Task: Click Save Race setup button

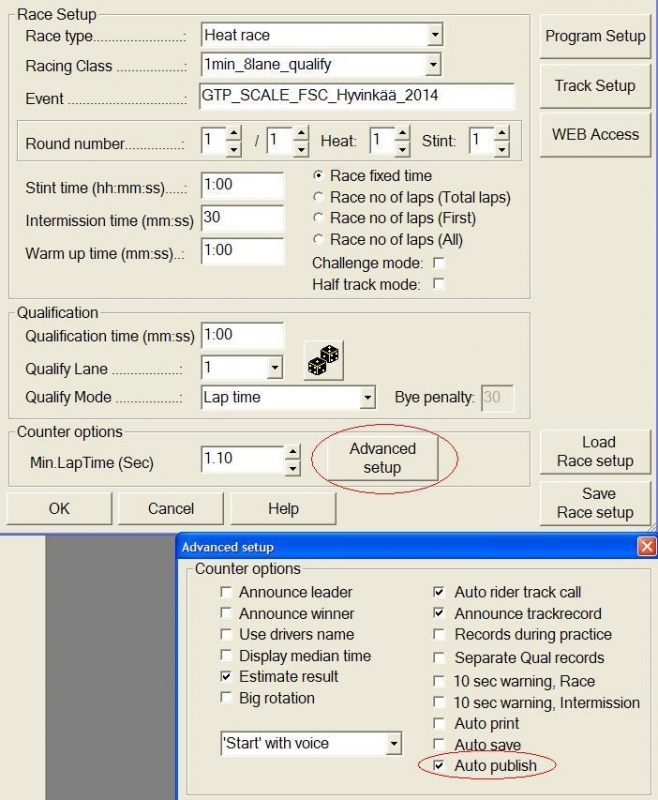Action: 595,503
